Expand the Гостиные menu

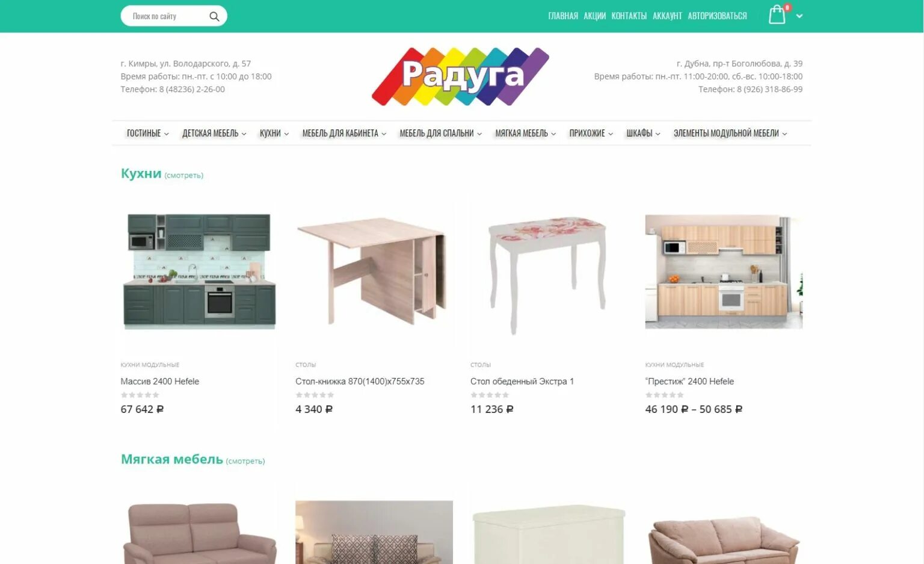147,133
